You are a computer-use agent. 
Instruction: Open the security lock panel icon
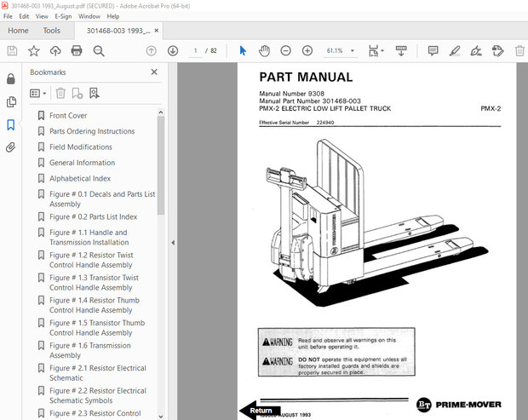point(11,79)
